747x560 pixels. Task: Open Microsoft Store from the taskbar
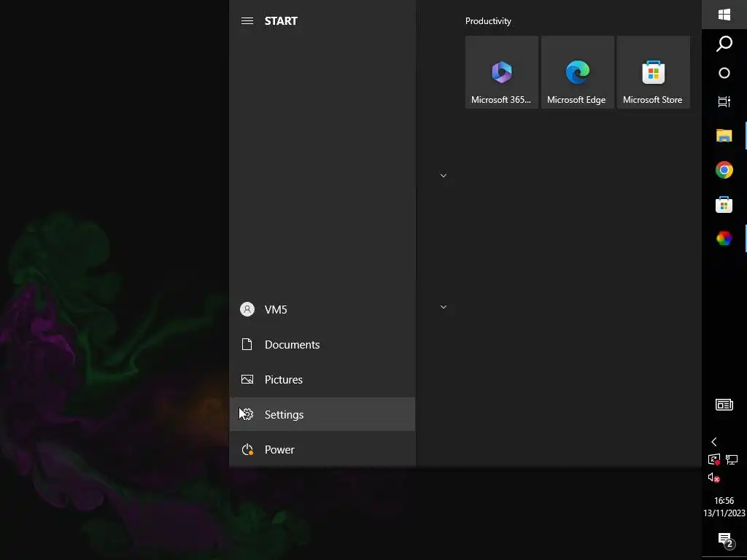click(x=724, y=204)
